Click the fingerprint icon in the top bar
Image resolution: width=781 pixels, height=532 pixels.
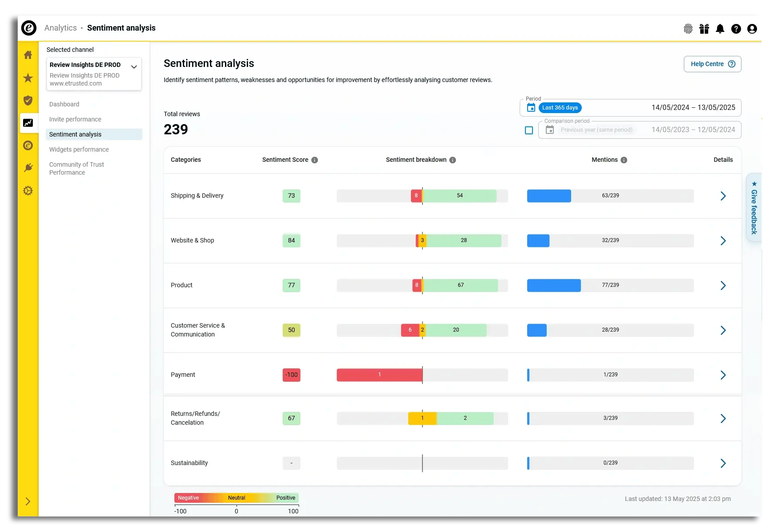click(688, 28)
